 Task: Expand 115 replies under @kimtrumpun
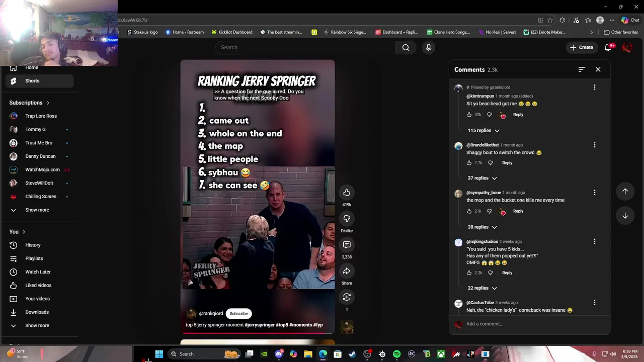pyautogui.click(x=483, y=131)
